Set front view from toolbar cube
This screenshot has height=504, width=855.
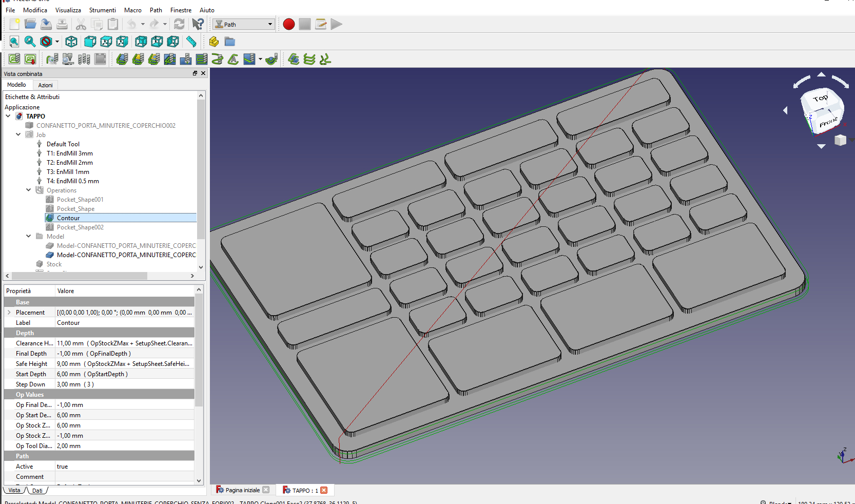[90, 42]
